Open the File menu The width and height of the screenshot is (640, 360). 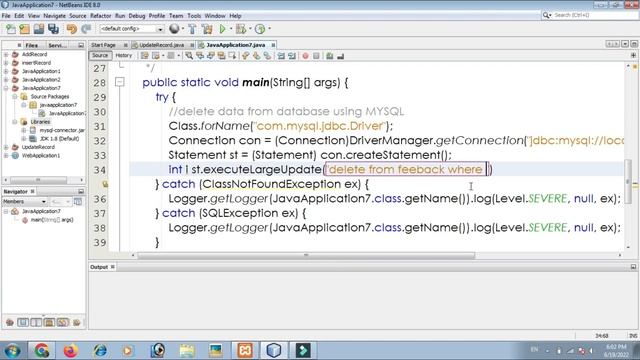[6, 16]
